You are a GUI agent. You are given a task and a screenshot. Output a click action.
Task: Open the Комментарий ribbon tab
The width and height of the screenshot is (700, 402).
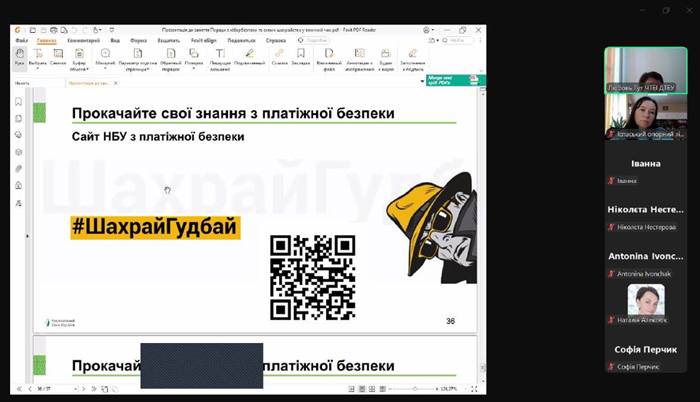83,41
